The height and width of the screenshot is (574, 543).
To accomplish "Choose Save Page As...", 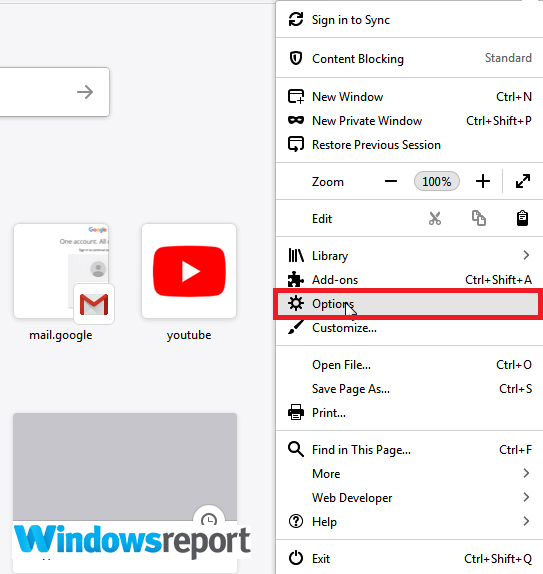I will click(x=409, y=388).
